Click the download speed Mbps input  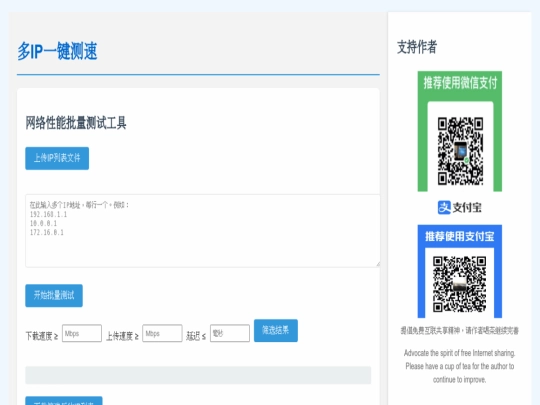tap(82, 333)
